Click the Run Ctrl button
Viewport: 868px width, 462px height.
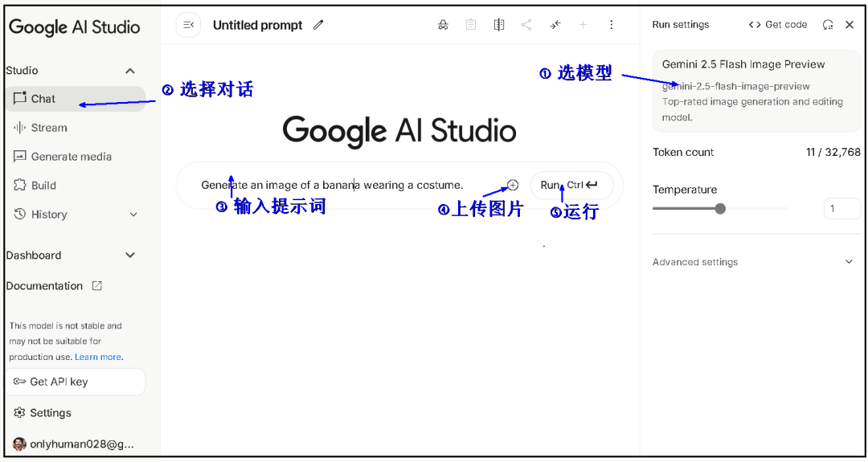572,185
